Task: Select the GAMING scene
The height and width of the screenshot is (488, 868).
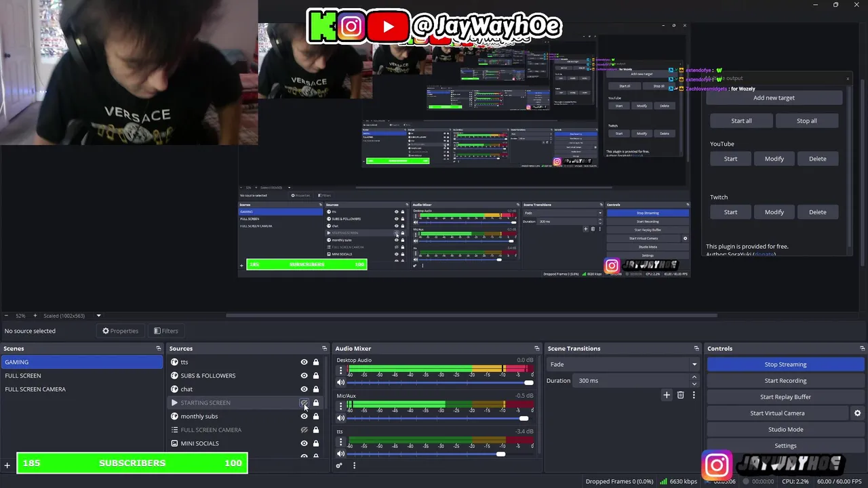Action: [x=82, y=362]
